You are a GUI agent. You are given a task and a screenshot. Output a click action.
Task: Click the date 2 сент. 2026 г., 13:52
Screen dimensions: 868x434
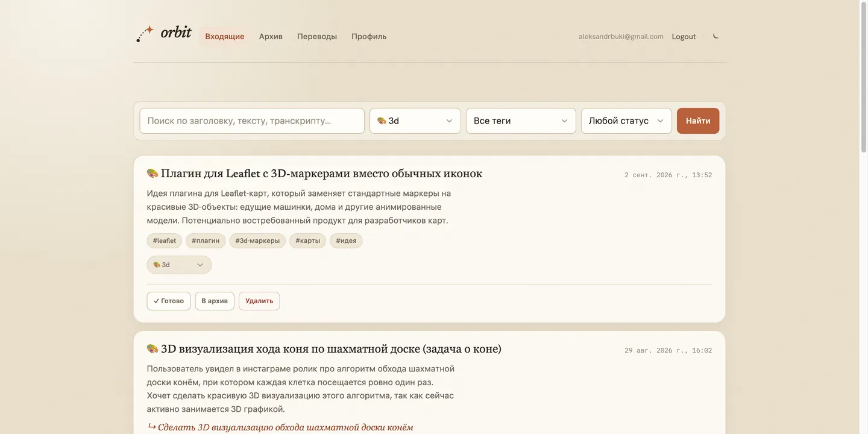(x=668, y=175)
